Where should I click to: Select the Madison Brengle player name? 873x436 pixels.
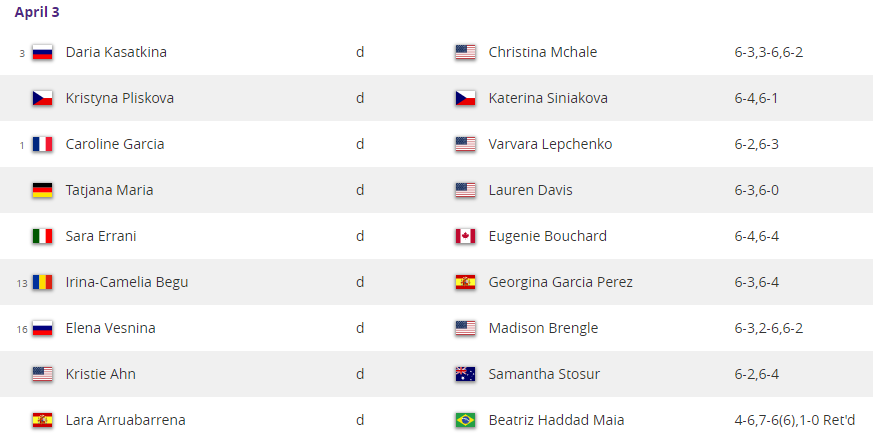pyautogui.click(x=543, y=329)
